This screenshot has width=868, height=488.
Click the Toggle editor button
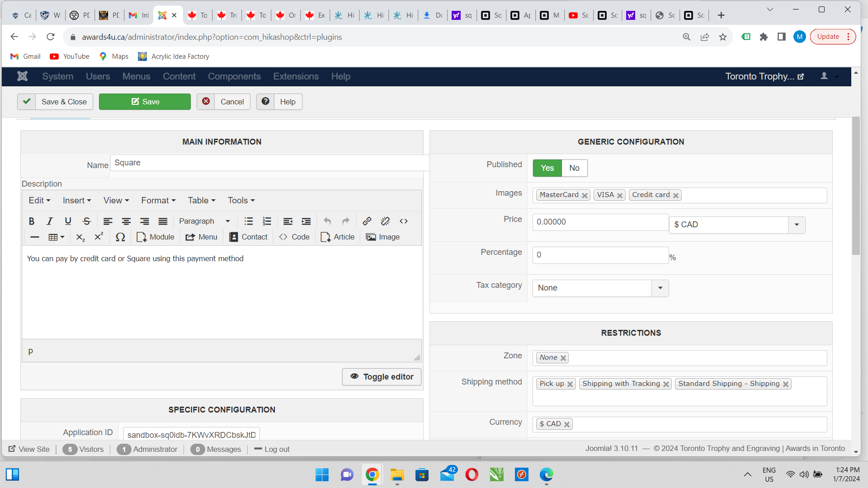pos(382,376)
